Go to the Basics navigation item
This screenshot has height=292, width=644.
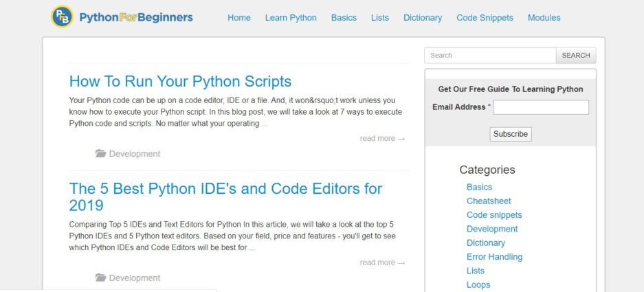point(344,18)
